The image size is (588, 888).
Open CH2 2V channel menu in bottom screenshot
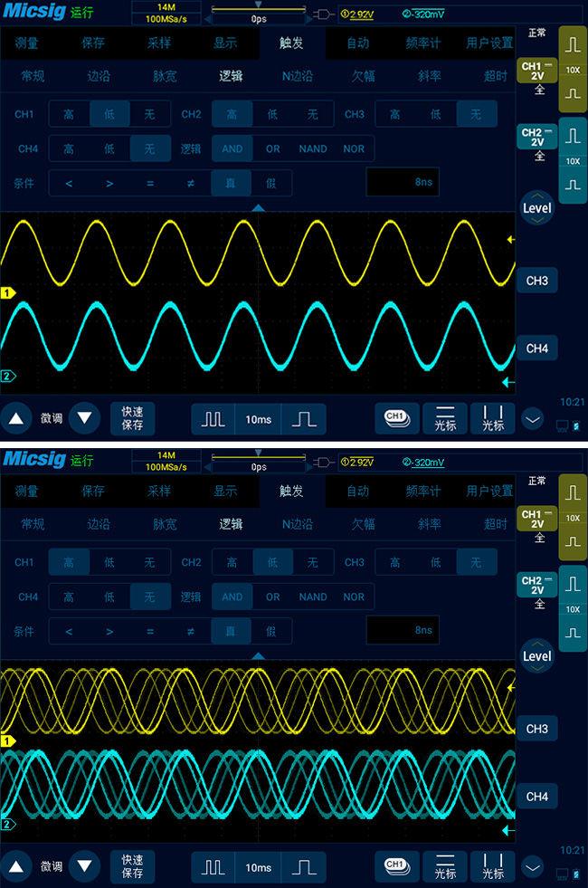536,585
